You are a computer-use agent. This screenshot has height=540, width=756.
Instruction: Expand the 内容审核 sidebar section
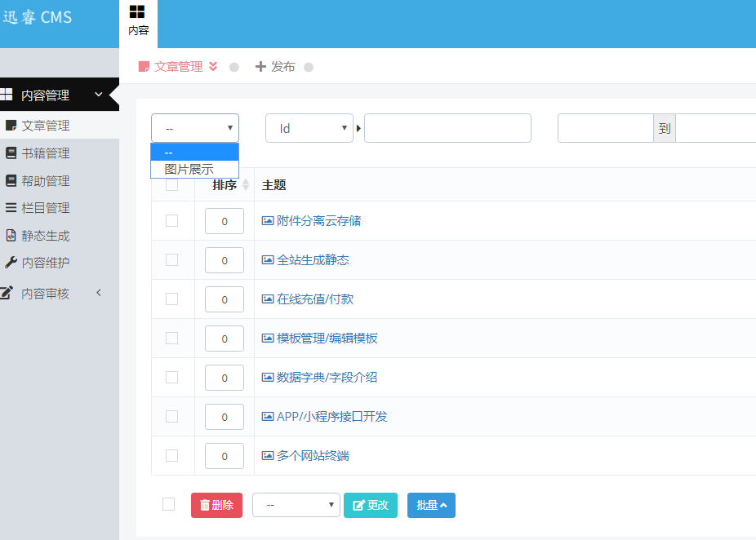pos(98,293)
